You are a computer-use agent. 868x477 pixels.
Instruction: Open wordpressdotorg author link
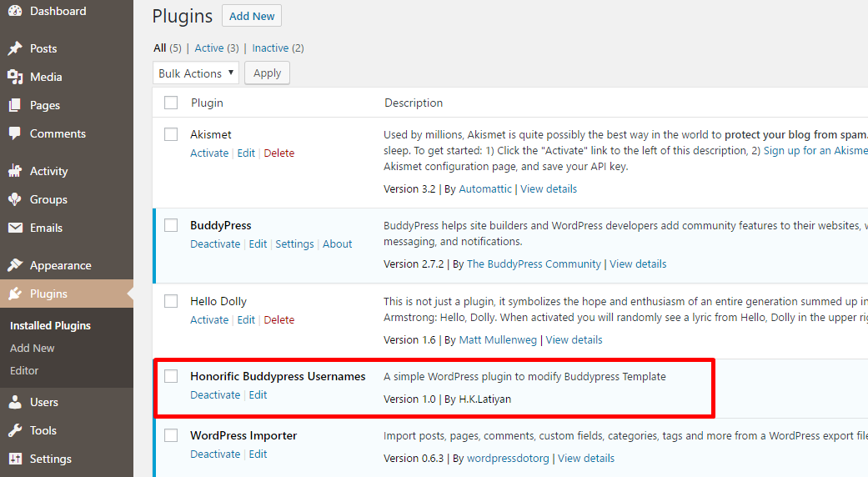[x=508, y=459]
